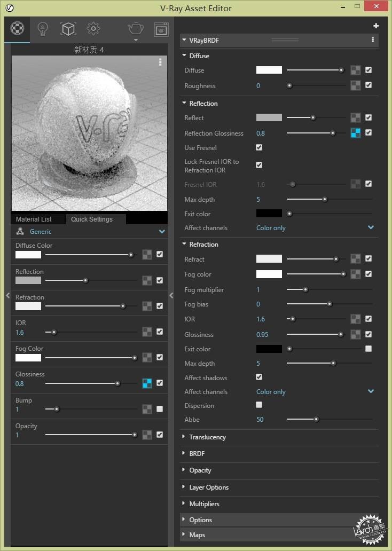Open Quick Settings Glossiness active texture slot
392x551 pixels.
pos(147,383)
